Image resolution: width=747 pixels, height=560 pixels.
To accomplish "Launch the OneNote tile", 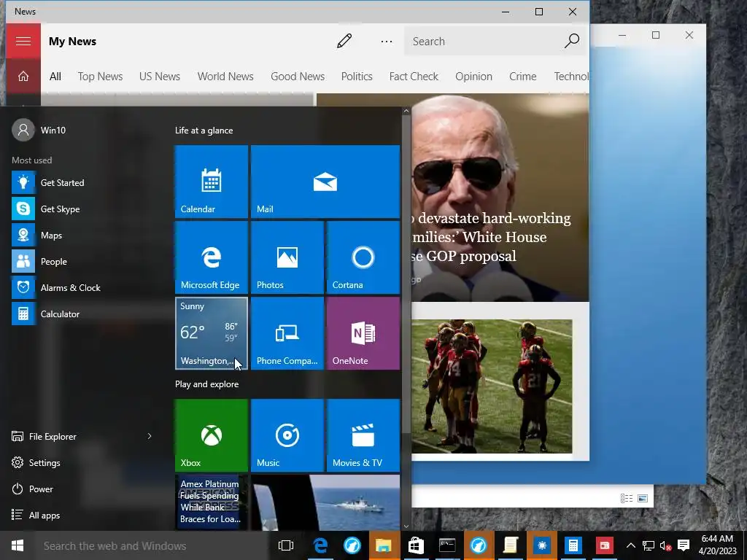I will coord(363,333).
